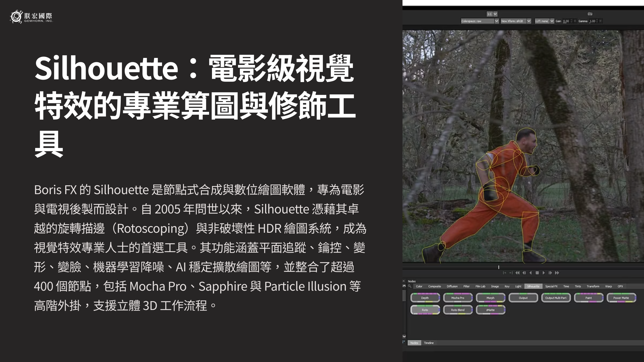Step forward one frame
The height and width of the screenshot is (362, 644).
click(550, 273)
